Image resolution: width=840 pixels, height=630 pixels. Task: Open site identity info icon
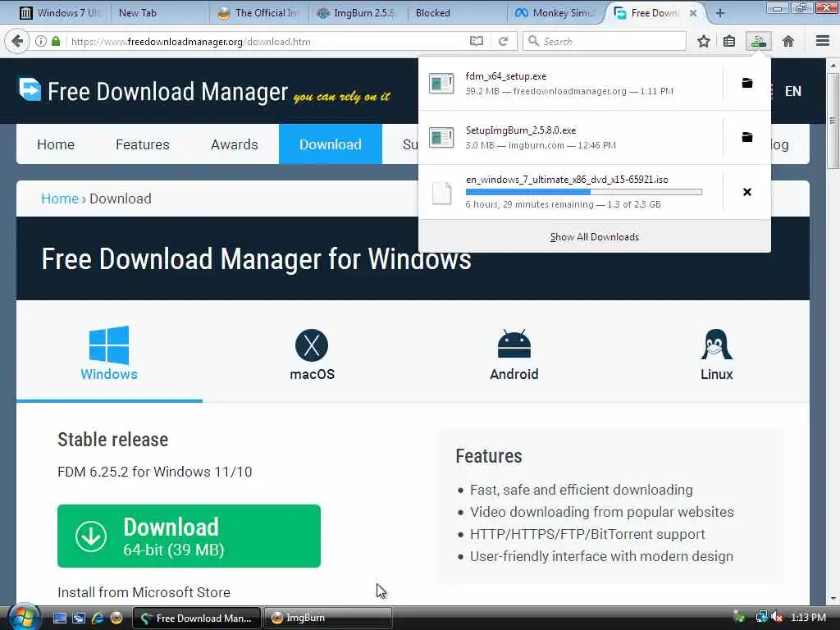(x=41, y=41)
